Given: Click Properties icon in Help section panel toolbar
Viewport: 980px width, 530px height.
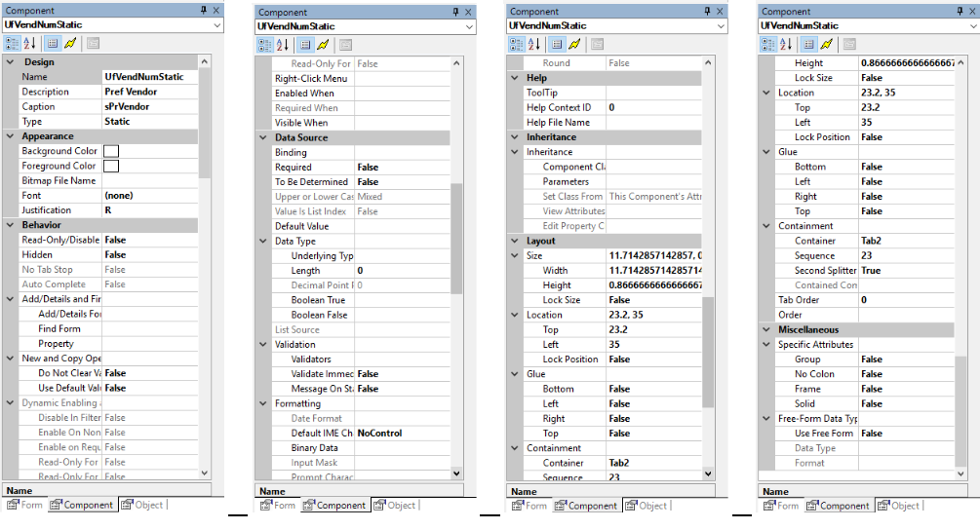Looking at the screenshot, I should click(x=557, y=44).
